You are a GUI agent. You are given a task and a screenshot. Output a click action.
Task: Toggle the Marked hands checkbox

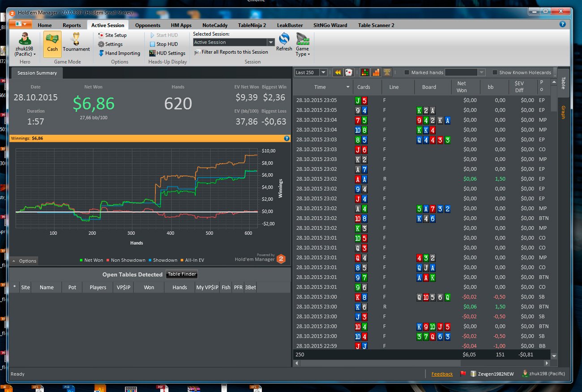(407, 72)
